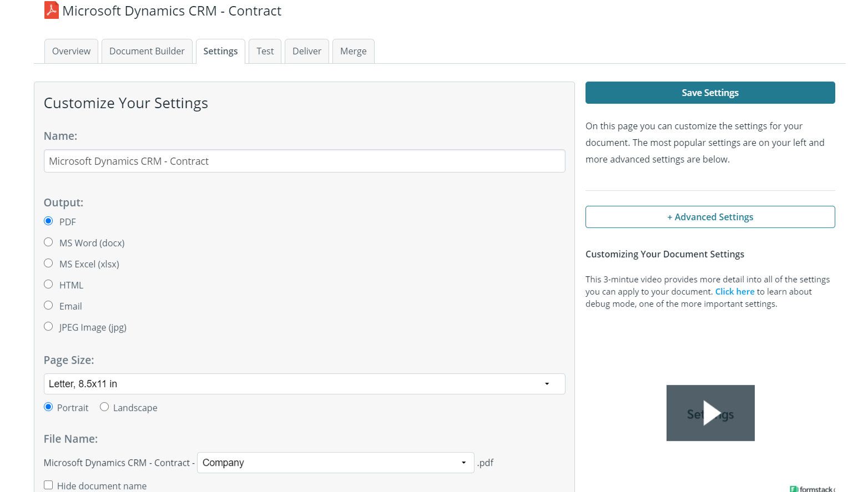
Task: Follow the 'Click here' debug mode link
Action: pos(734,292)
